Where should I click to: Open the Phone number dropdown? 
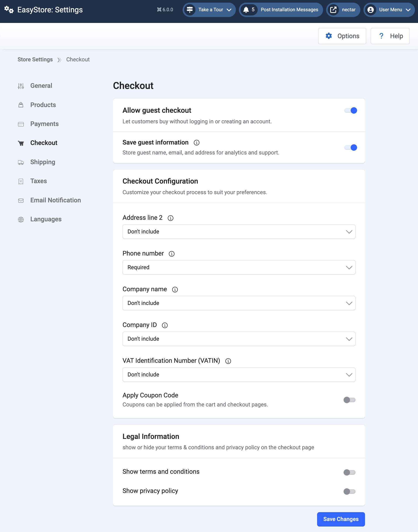point(239,267)
